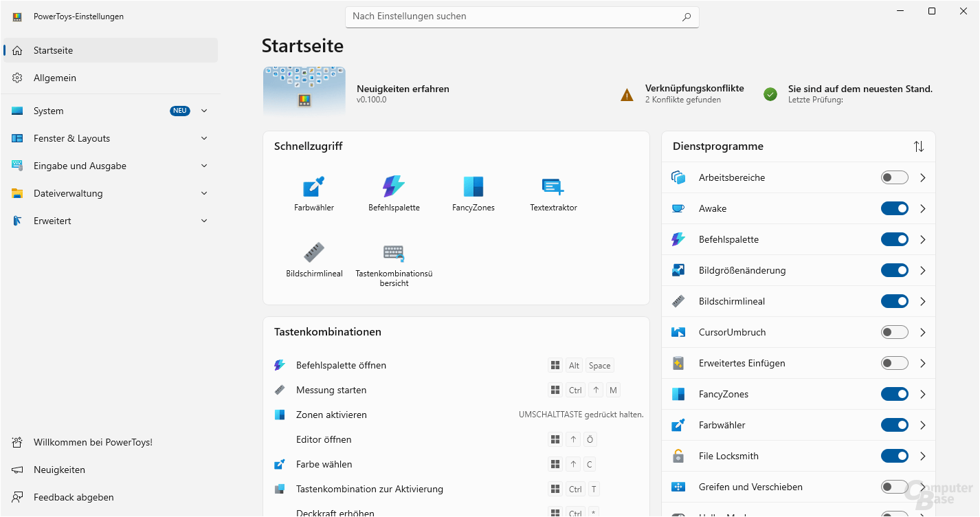This screenshot has width=980, height=517.
Task: Click the Farbe wählen shortcut icon
Action: pyautogui.click(x=280, y=464)
